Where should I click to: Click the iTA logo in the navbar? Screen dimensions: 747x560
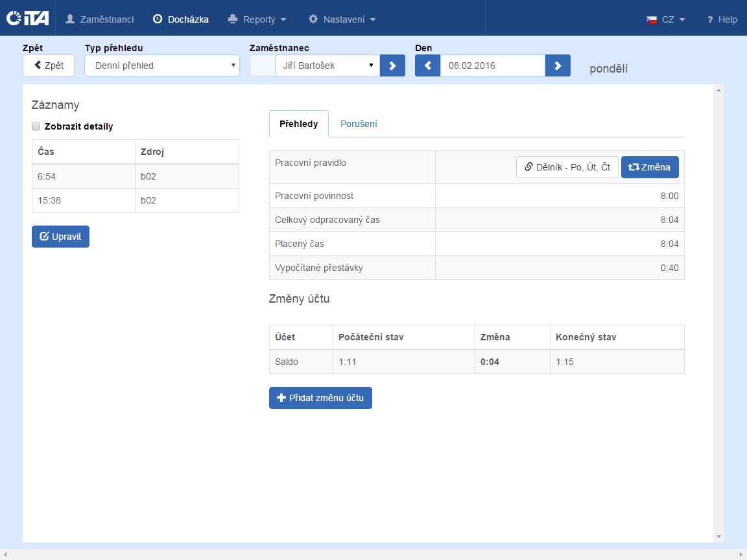tap(27, 19)
